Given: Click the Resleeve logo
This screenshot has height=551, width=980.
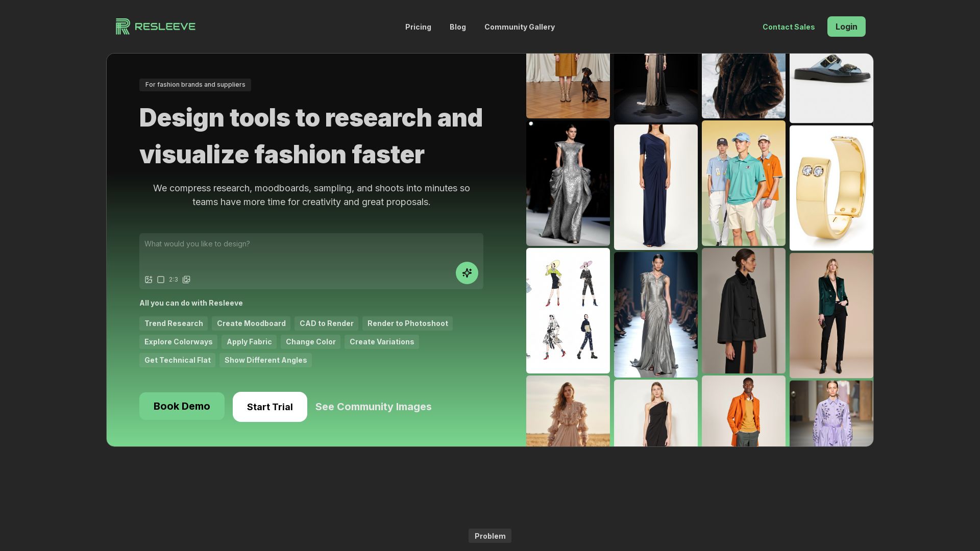Looking at the screenshot, I should click(156, 27).
